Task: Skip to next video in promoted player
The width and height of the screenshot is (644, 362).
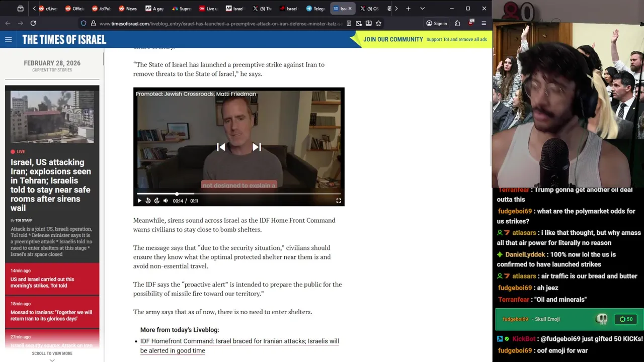Action: 257,147
